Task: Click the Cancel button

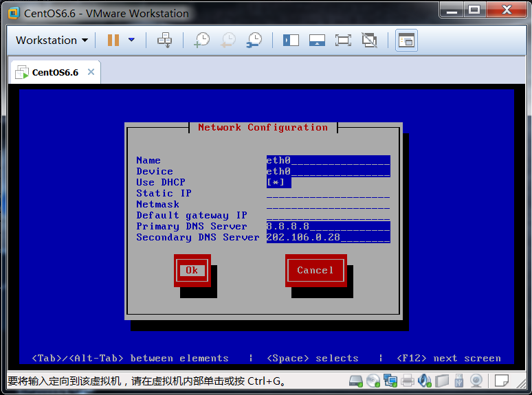Action: point(316,270)
